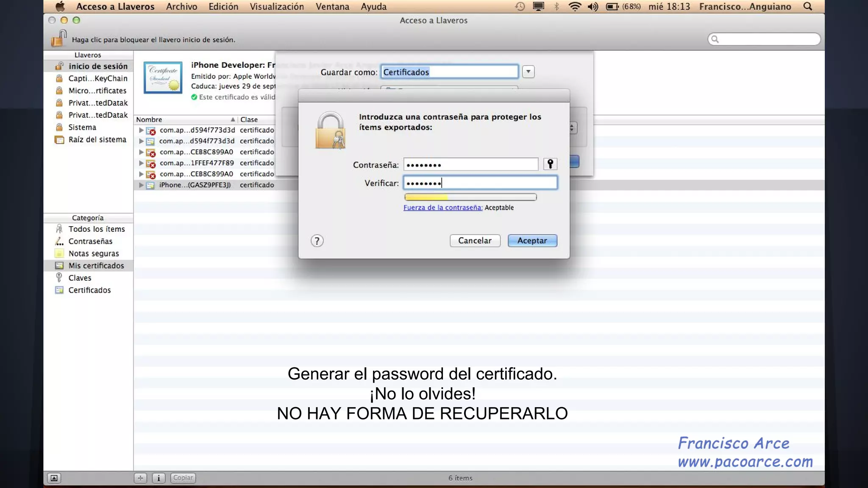Open the Time Machine menu icon
The image size is (868, 488).
coord(520,6)
